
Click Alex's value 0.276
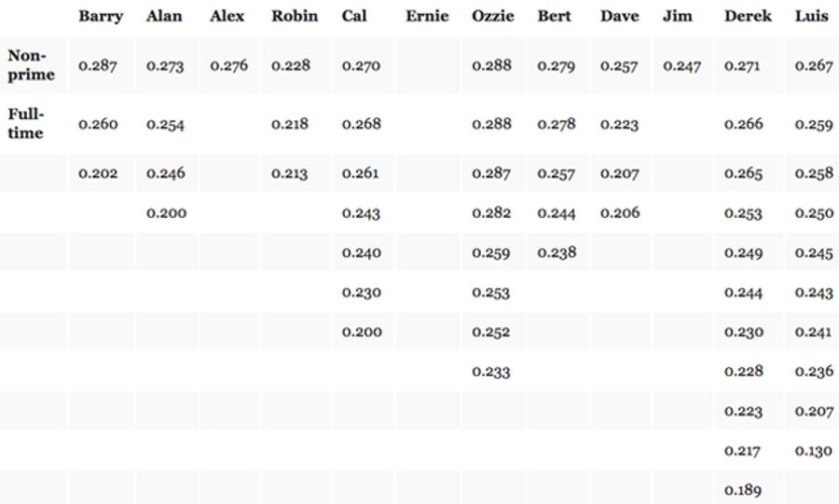[228, 66]
